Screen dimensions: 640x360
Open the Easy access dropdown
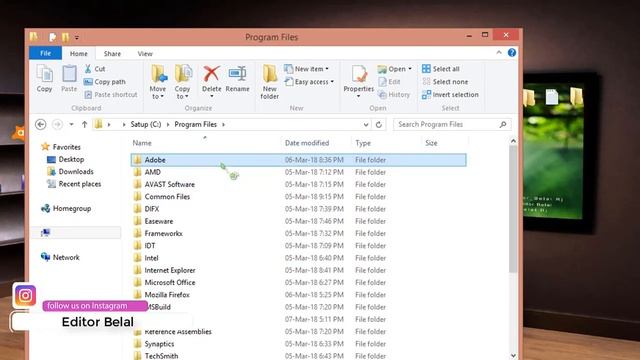point(309,82)
